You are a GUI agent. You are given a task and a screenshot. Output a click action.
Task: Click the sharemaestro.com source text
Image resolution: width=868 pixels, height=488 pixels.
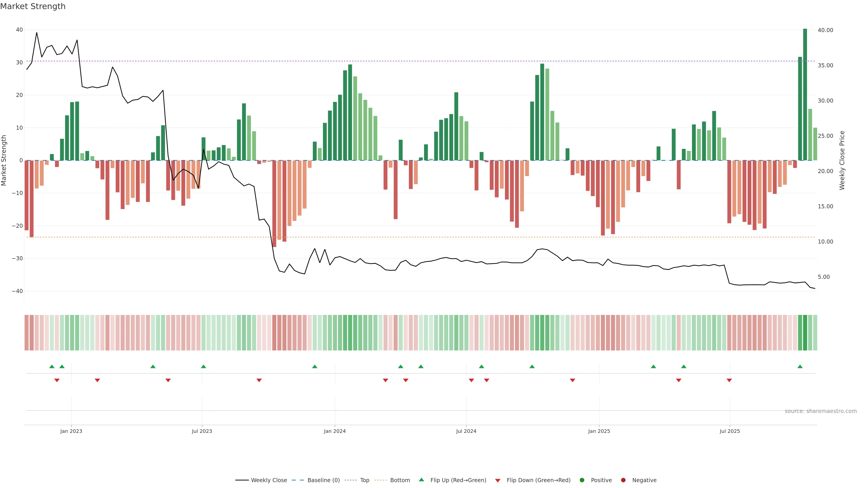(821, 411)
